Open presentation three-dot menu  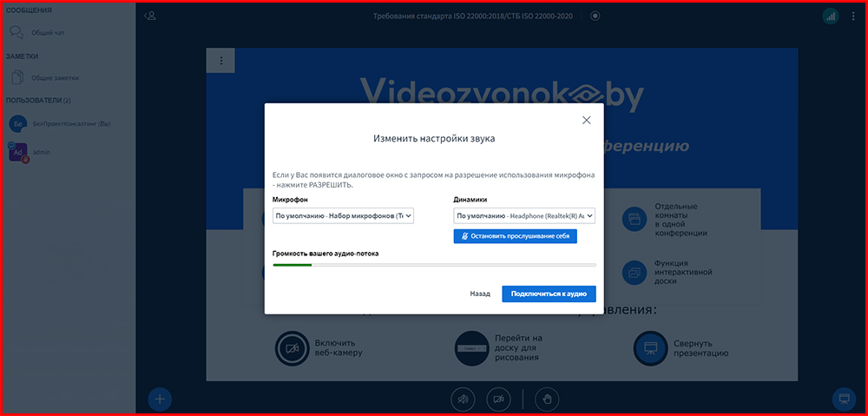220,61
